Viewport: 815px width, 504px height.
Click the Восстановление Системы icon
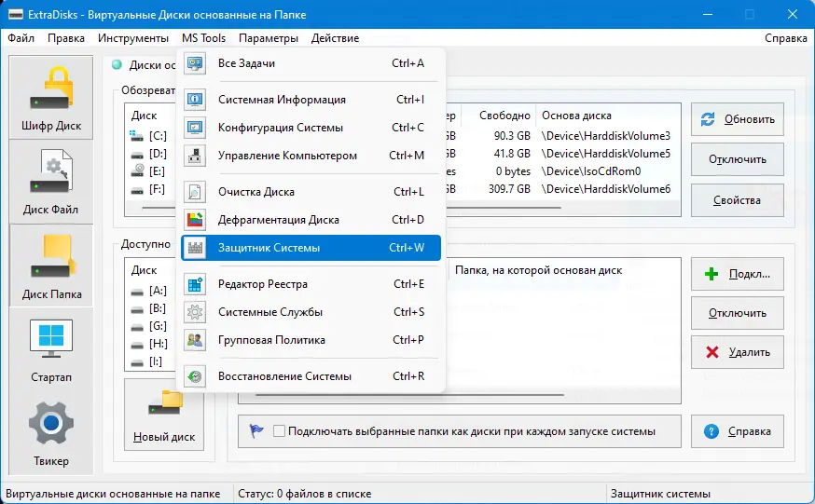tap(195, 376)
